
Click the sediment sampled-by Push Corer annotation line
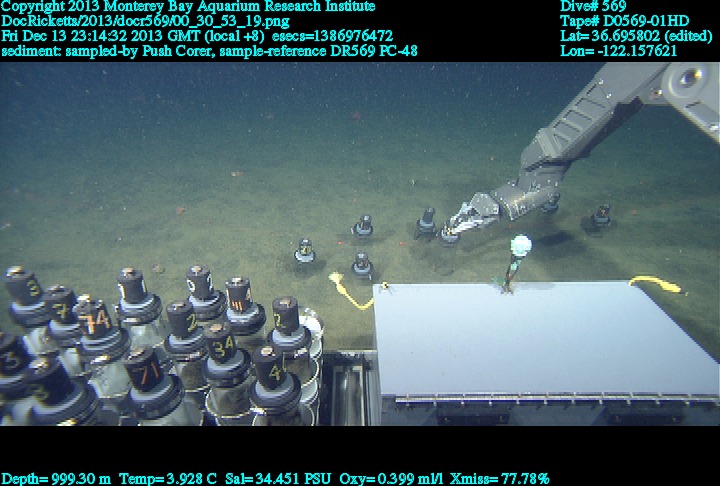209,51
